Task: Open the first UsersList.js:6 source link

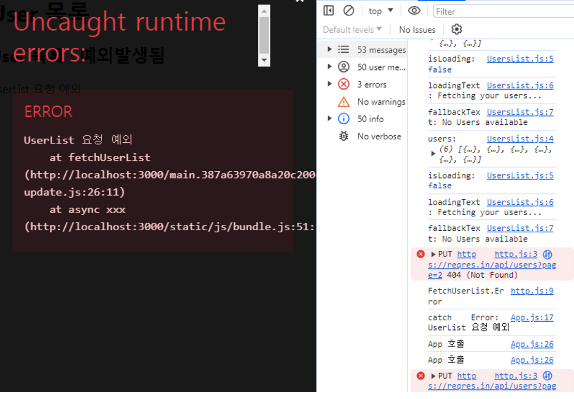Action: tap(520, 85)
